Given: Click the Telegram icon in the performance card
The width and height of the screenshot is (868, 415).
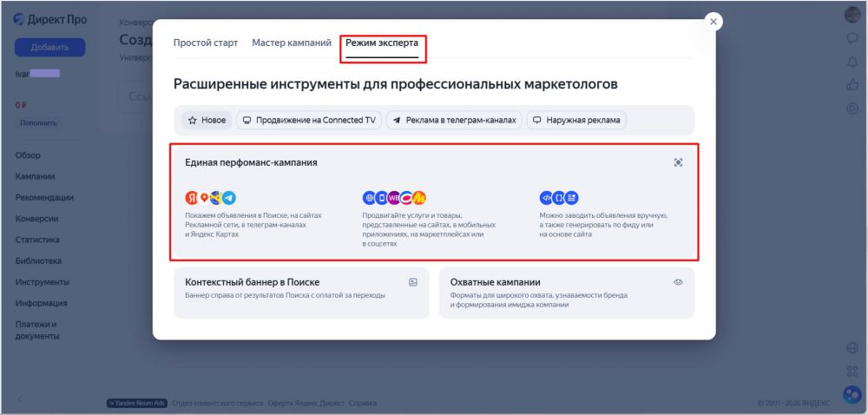Looking at the screenshot, I should [x=229, y=198].
